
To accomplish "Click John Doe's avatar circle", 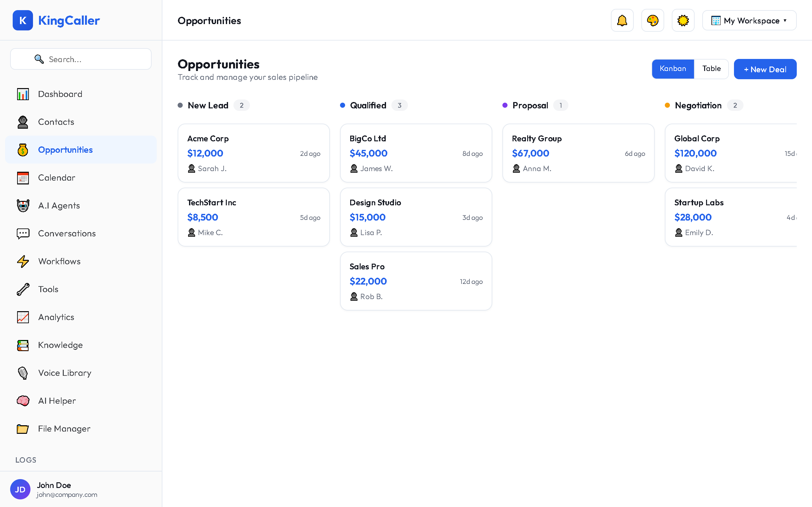I will coord(20,489).
